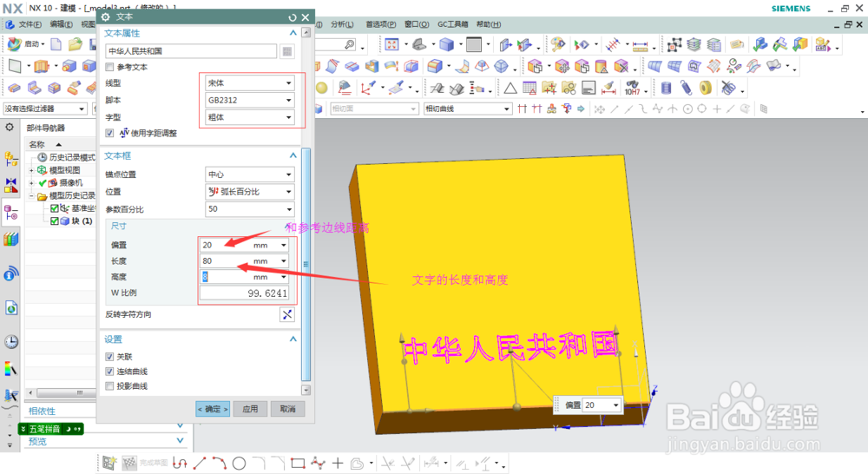The image size is (868, 474).
Task: Open the 参数百分比 dropdown arrow
Action: pos(289,209)
